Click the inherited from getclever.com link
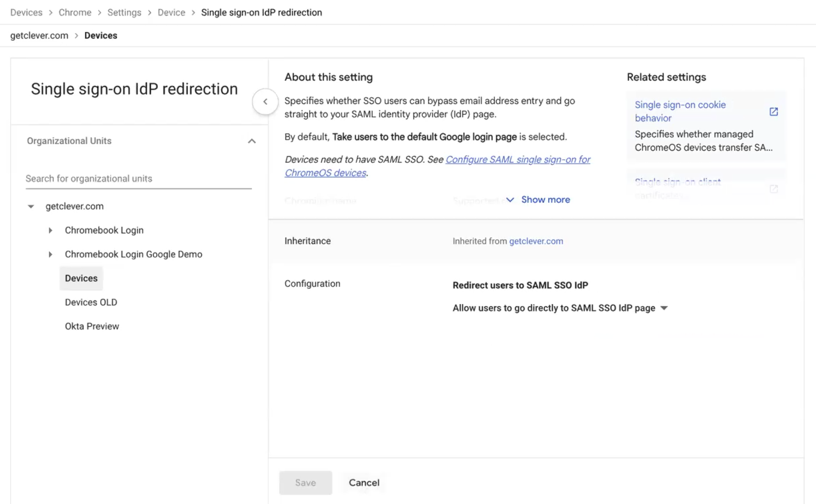Image resolution: width=816 pixels, height=504 pixels. [x=536, y=241]
